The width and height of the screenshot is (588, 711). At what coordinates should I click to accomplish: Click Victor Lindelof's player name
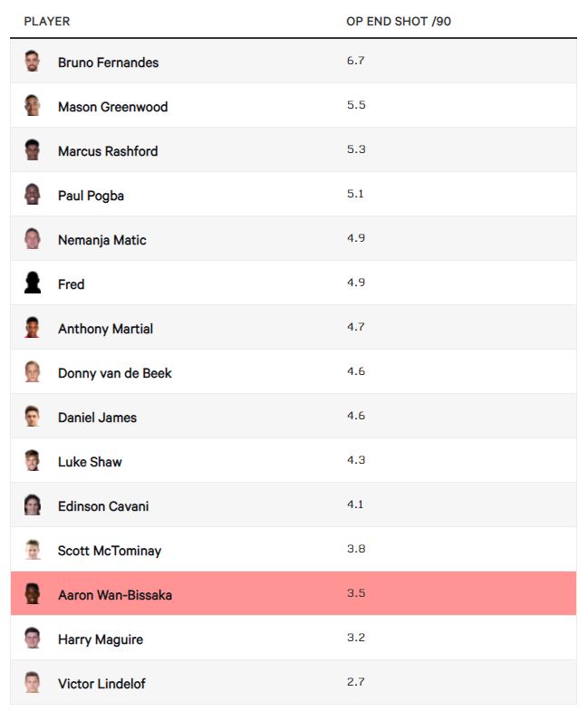101,684
